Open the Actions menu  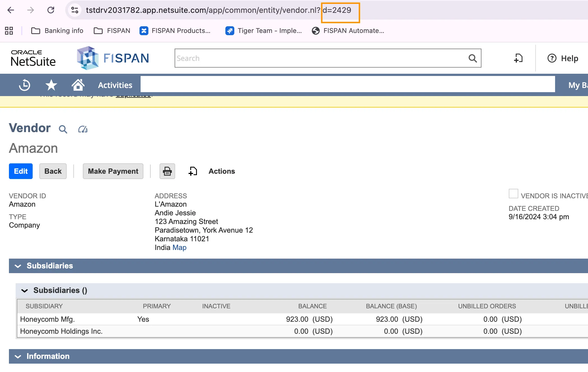(222, 171)
